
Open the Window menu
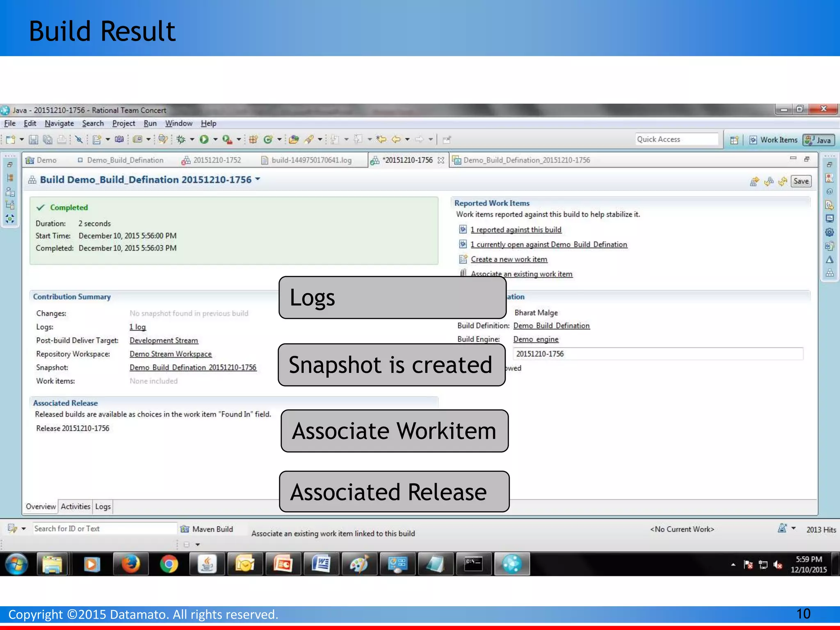pyautogui.click(x=178, y=123)
